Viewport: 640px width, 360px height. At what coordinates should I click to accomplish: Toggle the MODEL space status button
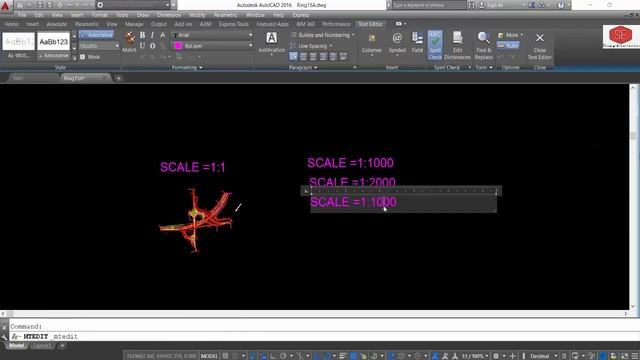click(209, 356)
